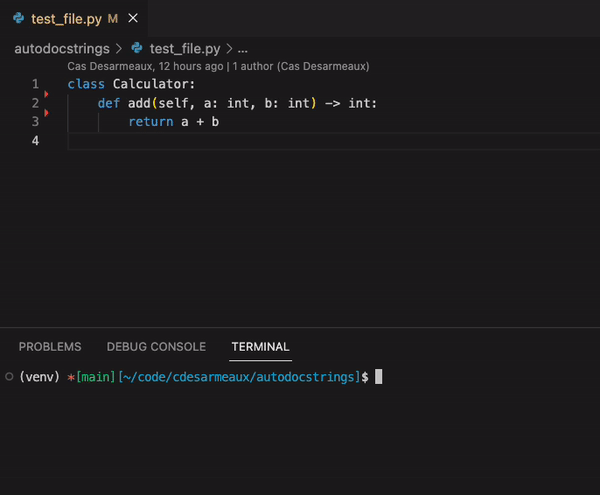
Task: Place cursor on empty line 4
Action: point(333,141)
